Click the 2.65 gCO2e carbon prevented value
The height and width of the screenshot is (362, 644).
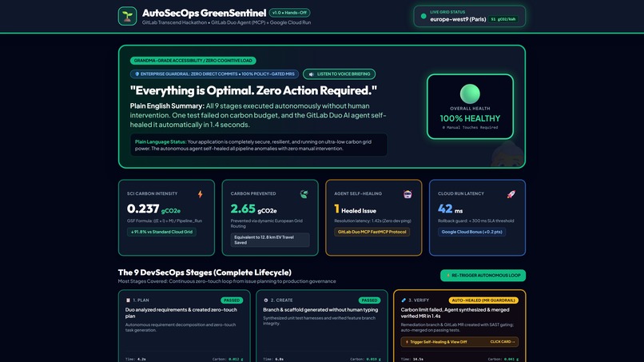pos(253,209)
